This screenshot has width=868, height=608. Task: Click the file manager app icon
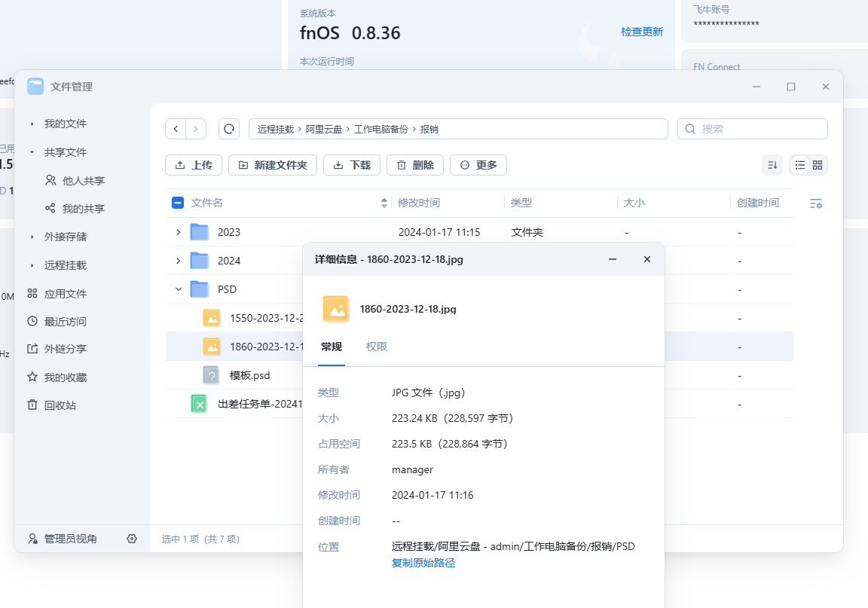tap(35, 87)
